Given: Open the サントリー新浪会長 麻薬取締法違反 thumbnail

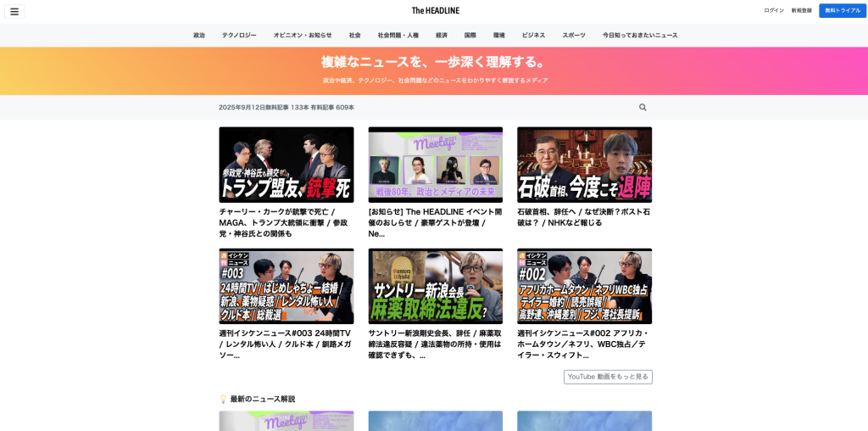Looking at the screenshot, I should click(436, 286).
